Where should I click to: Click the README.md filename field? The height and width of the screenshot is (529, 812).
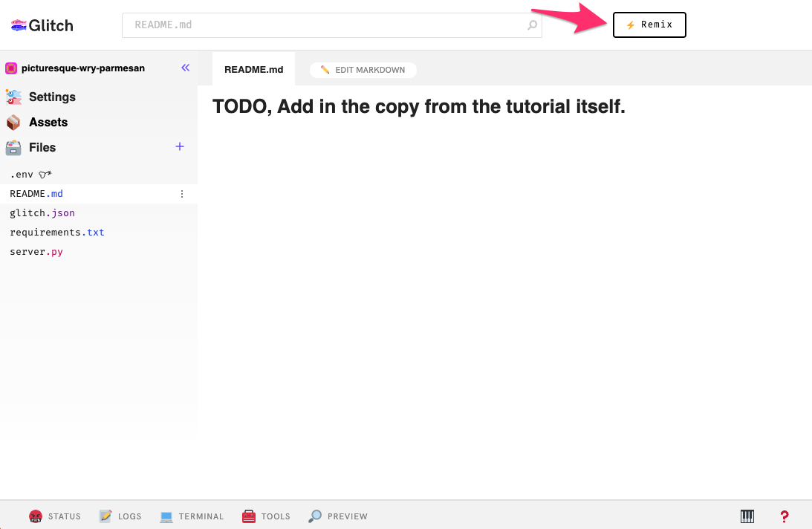pyautogui.click(x=332, y=25)
